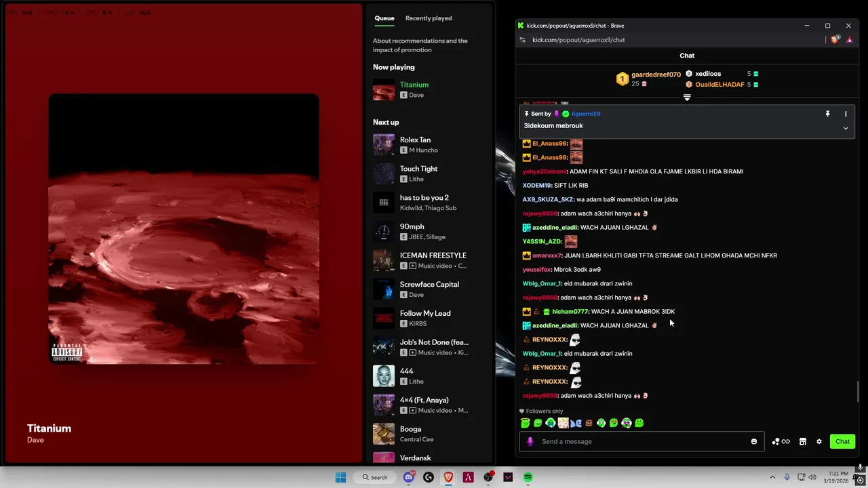868x488 pixels.
Task: Click the volume icon in system tray
Action: pos(812,477)
